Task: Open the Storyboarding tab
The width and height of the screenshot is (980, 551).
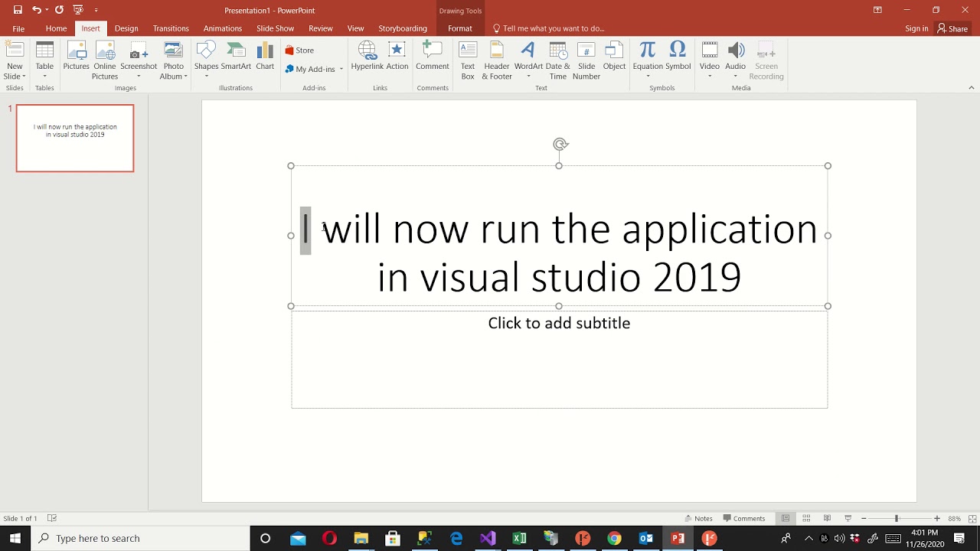Action: [403, 28]
